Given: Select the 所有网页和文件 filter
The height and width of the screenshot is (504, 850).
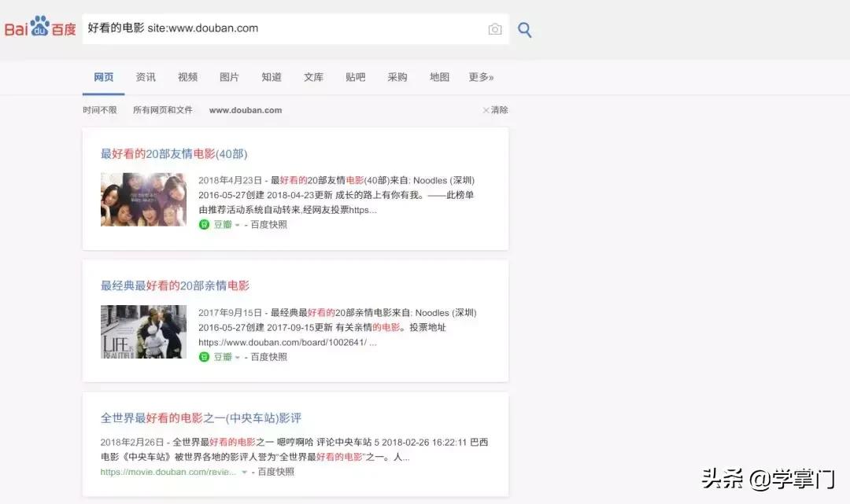Looking at the screenshot, I should pyautogui.click(x=164, y=110).
